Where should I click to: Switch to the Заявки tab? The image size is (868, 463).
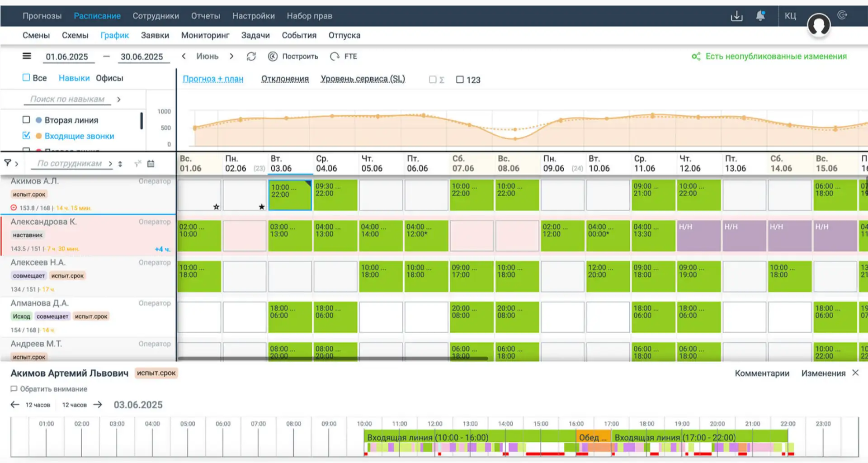[155, 35]
